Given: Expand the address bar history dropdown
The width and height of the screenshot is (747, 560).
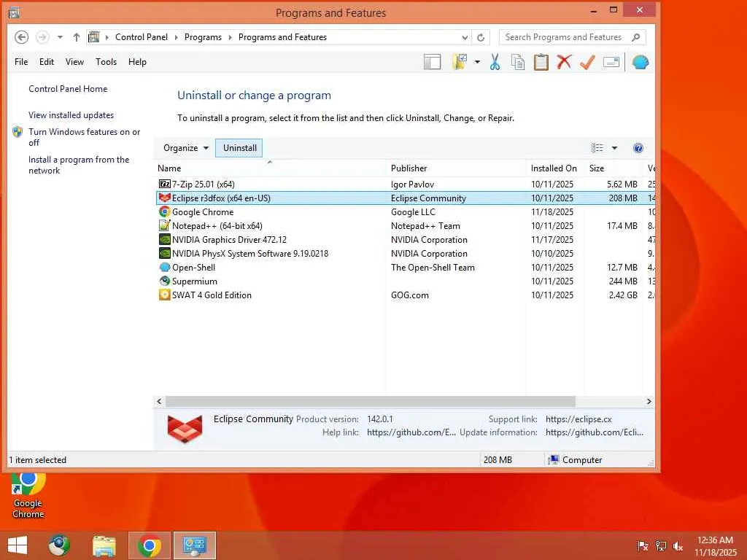Looking at the screenshot, I should (465, 37).
